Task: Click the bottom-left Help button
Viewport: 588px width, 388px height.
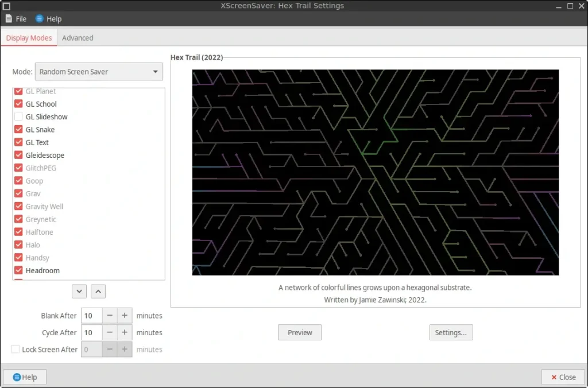Action: [25, 377]
